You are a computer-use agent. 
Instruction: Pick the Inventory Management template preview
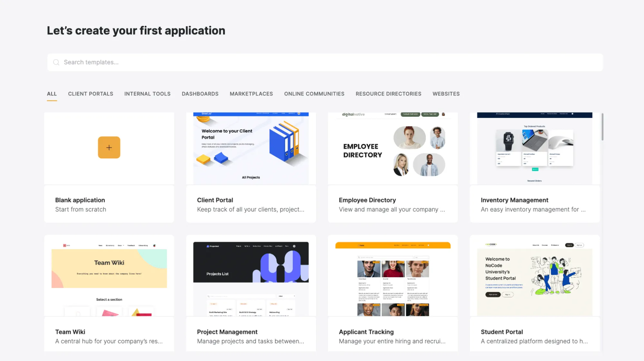pyautogui.click(x=534, y=148)
